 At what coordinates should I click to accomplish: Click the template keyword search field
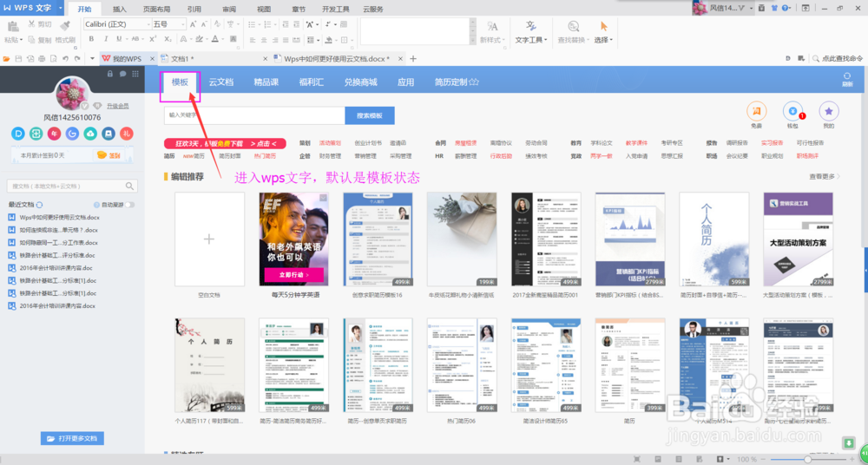(254, 115)
